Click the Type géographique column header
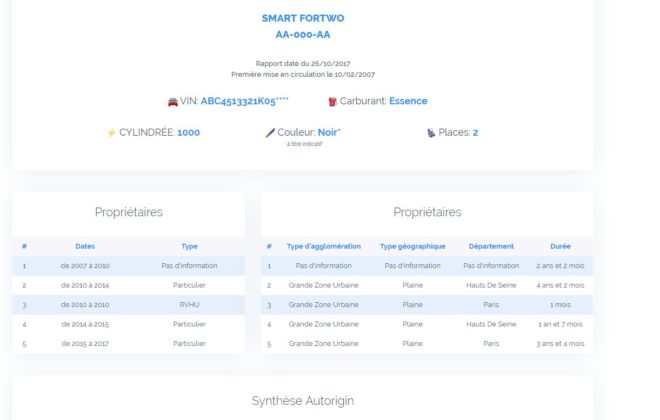The width and height of the screenshot is (660, 420). (412, 246)
